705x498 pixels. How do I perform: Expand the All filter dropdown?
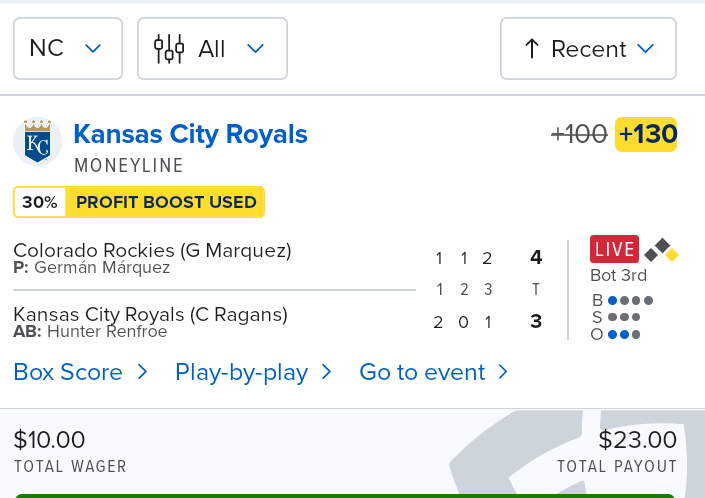[212, 49]
